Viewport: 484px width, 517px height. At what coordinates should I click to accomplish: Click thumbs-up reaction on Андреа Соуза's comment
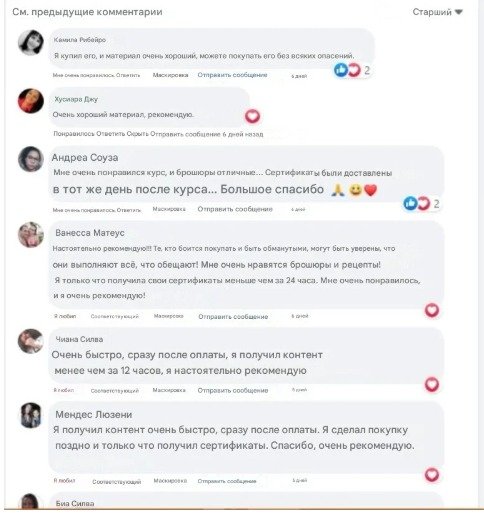pyautogui.click(x=410, y=203)
